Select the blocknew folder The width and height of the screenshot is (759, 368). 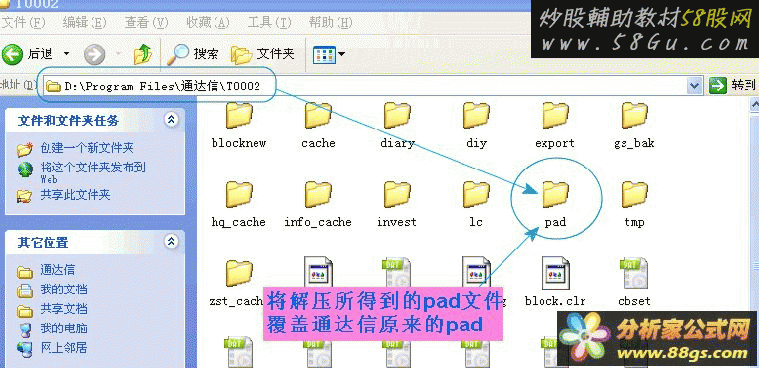tap(239, 125)
